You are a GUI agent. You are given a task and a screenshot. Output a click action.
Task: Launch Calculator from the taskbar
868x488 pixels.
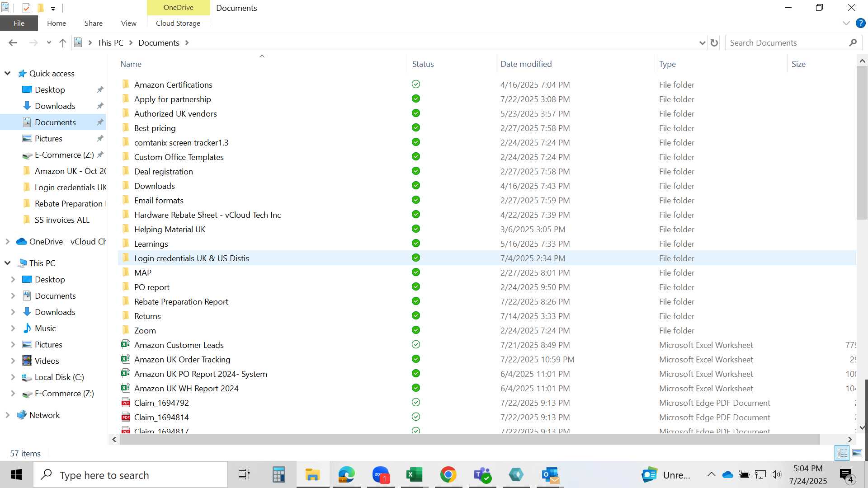[278, 475]
